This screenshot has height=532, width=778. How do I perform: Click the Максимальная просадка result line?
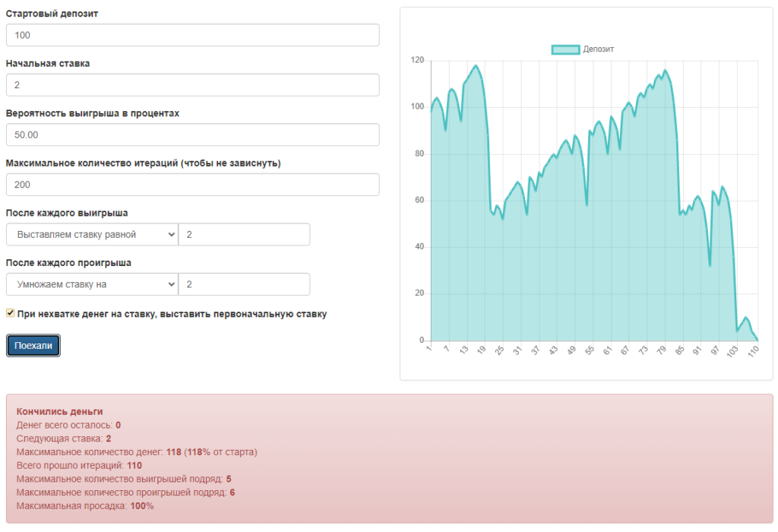(x=85, y=505)
